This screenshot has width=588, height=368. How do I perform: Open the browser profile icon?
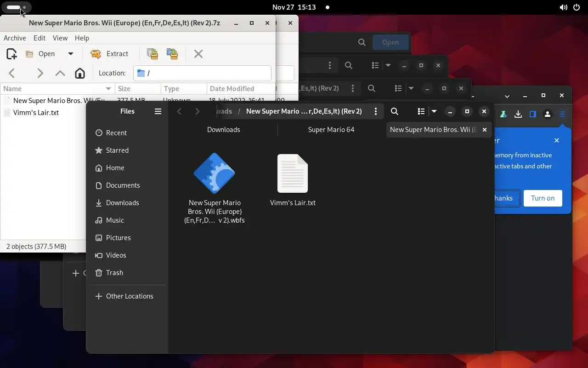point(548,114)
